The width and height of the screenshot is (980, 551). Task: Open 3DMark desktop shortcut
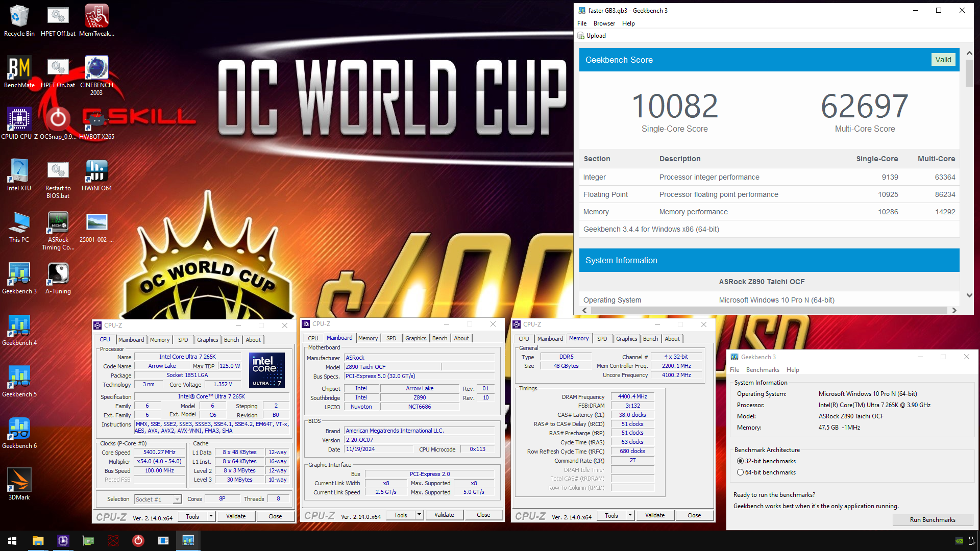tap(19, 484)
